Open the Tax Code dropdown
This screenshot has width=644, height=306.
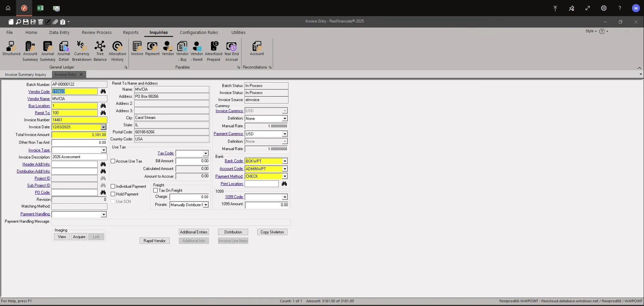(x=205, y=153)
